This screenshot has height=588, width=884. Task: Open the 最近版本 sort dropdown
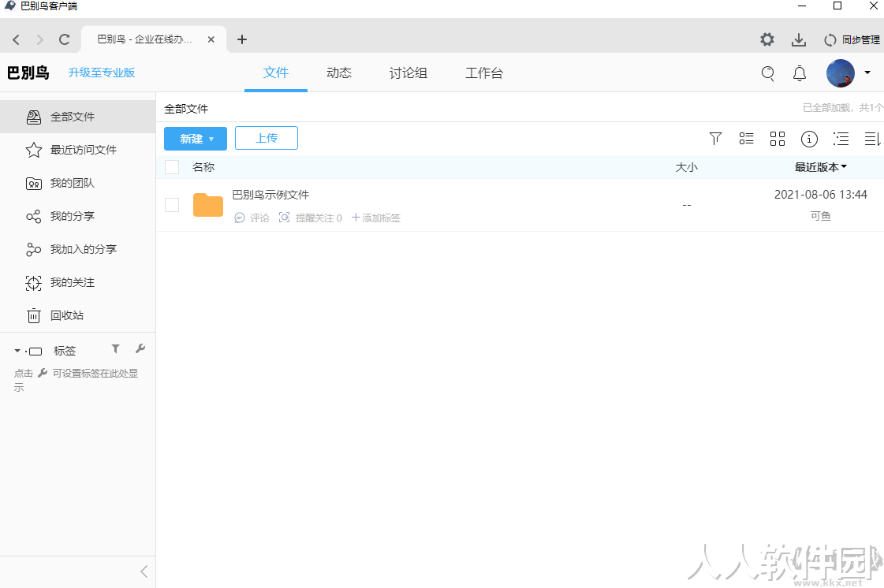pyautogui.click(x=821, y=167)
